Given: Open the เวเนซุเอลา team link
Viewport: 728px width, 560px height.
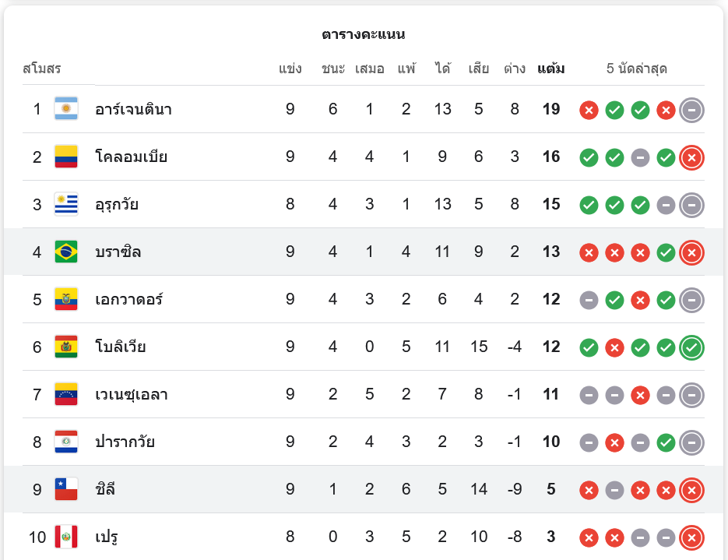Looking at the screenshot, I should pyautogui.click(x=132, y=394).
